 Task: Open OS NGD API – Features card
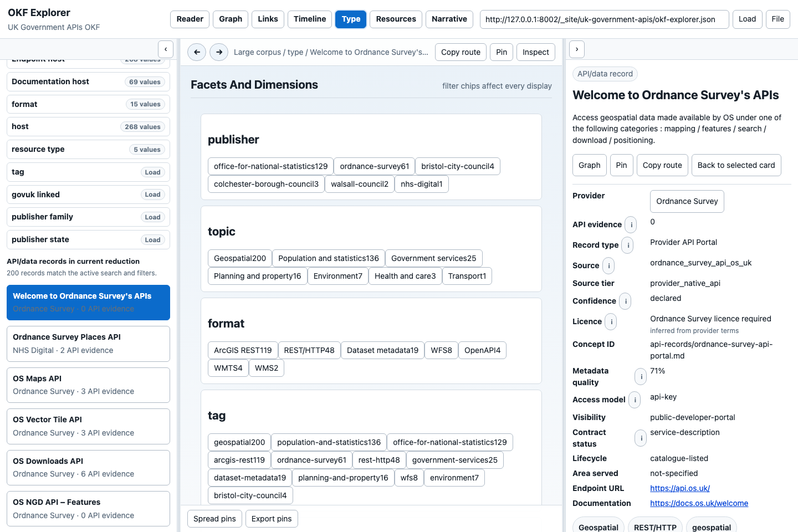(x=88, y=509)
